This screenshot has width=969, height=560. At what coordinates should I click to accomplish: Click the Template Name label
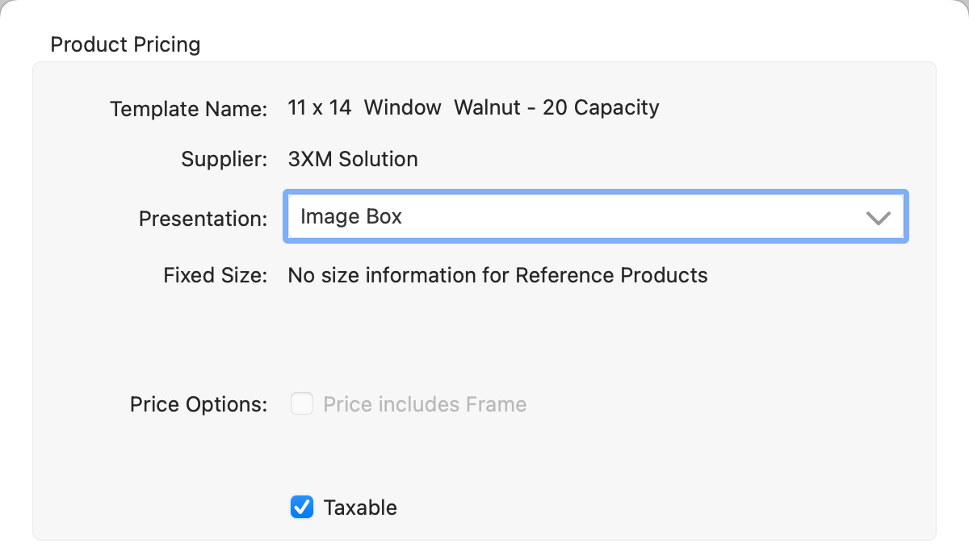click(188, 108)
